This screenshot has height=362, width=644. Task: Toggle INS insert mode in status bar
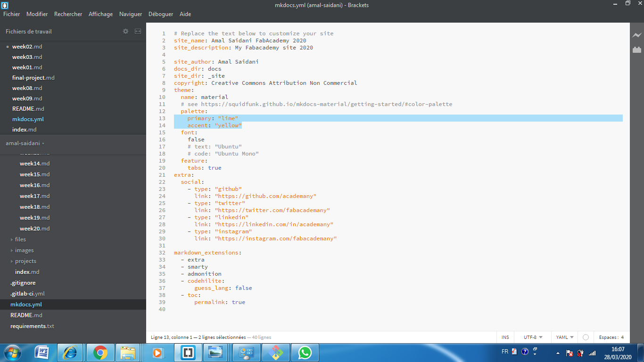pos(505,337)
